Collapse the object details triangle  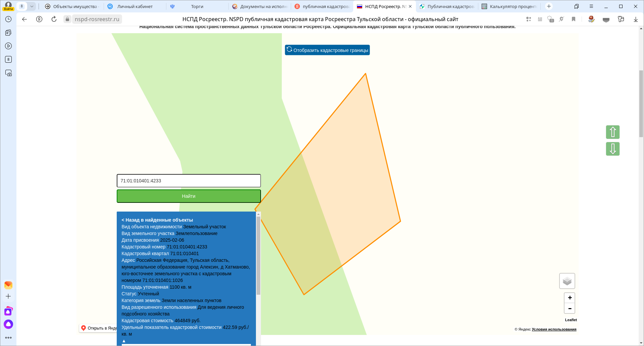[124, 341]
